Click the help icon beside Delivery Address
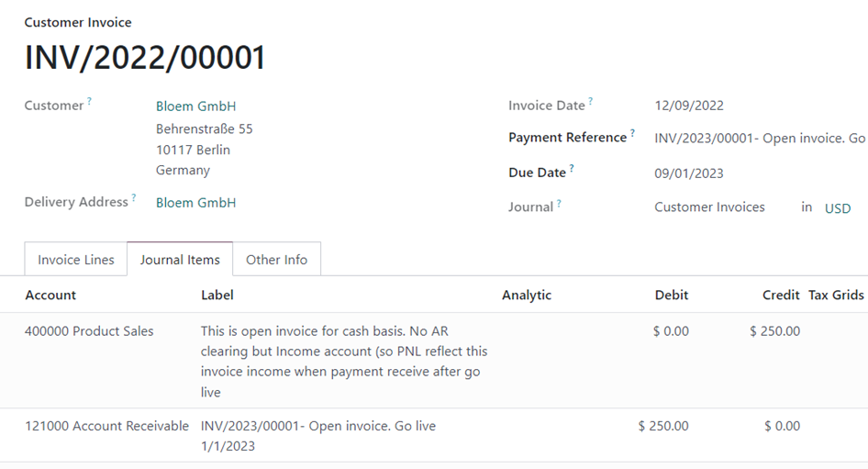Viewport: 868px width, 469px height. [133, 197]
